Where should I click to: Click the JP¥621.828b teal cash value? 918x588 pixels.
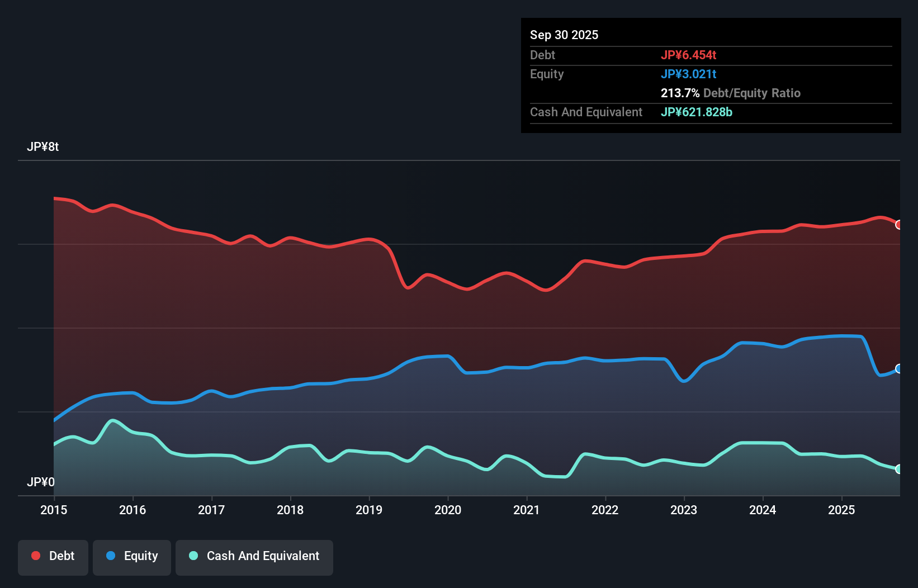(x=697, y=112)
